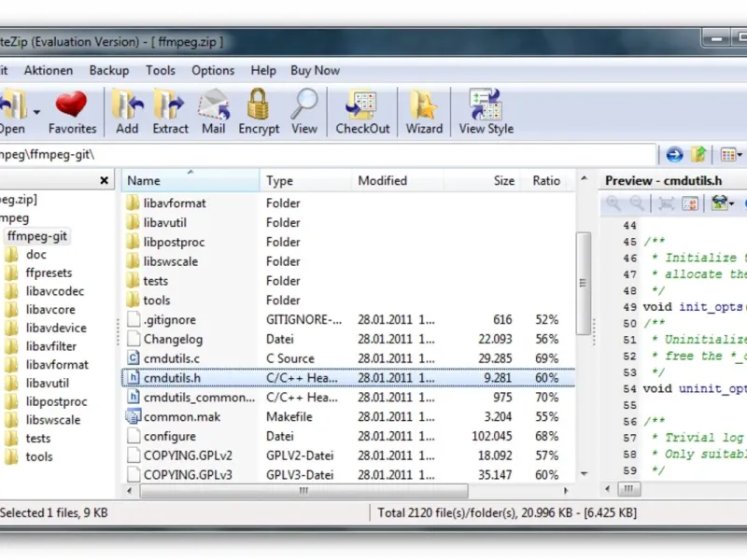This screenshot has height=560, width=747.
Task: Click the address path field
Action: pyautogui.click(x=328, y=155)
